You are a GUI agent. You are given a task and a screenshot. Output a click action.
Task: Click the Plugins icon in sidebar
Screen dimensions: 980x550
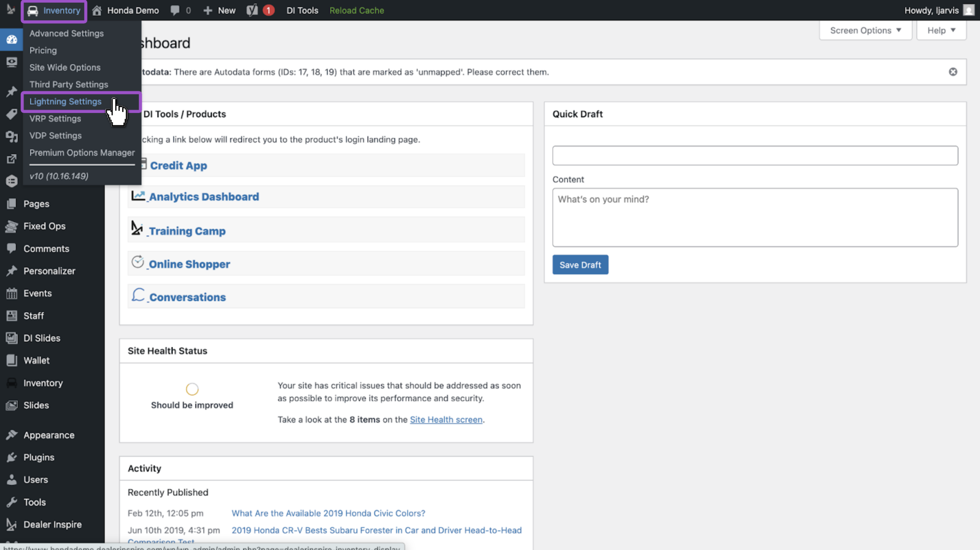pos(11,457)
